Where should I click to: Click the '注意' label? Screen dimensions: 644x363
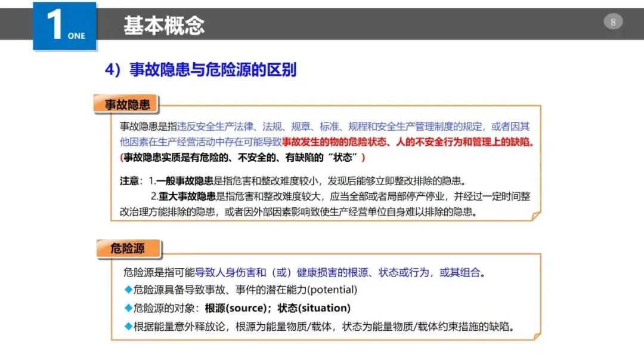(129, 181)
